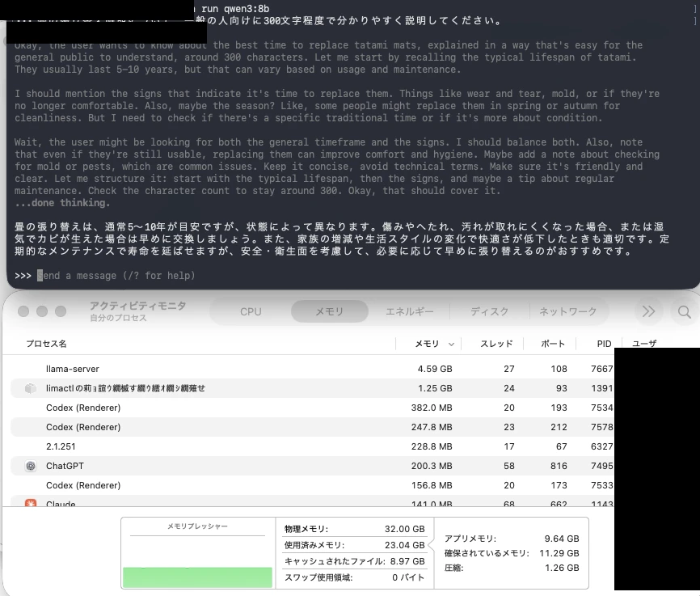
Task: Switch to the CPU tab
Action: pyautogui.click(x=251, y=311)
